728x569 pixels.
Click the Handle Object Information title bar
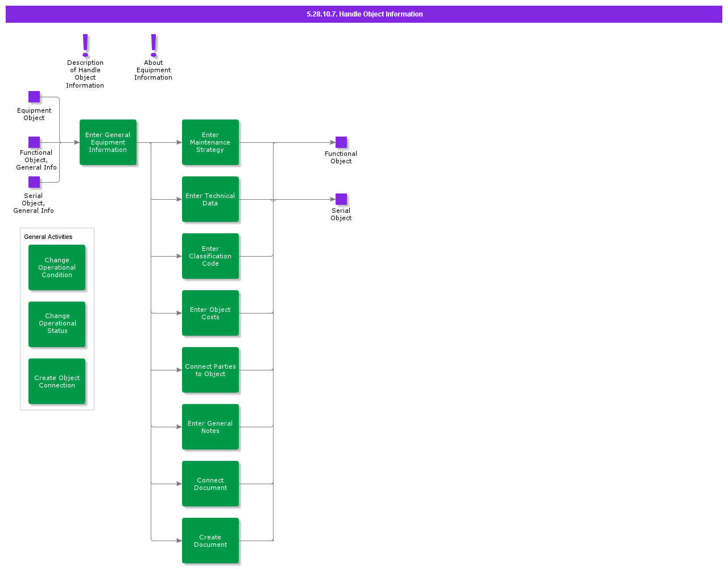364,14
